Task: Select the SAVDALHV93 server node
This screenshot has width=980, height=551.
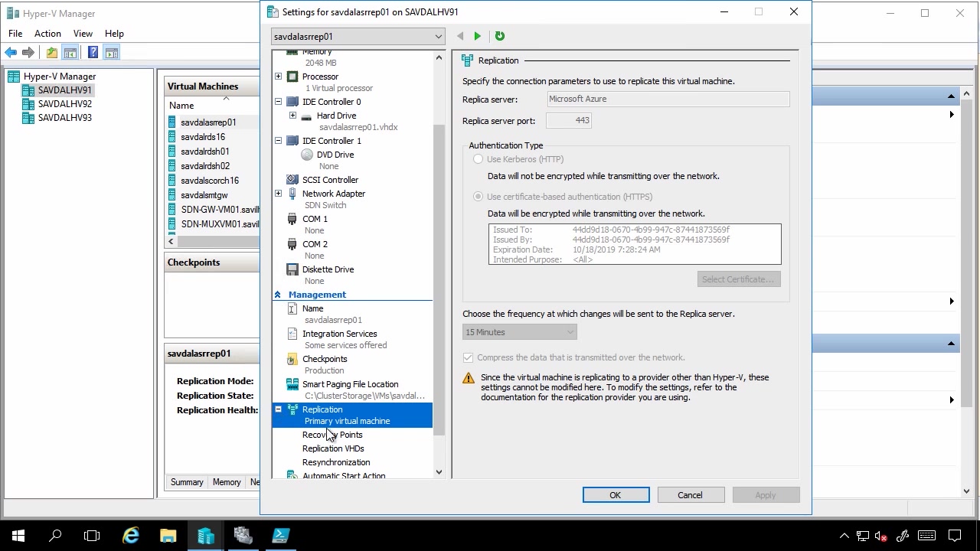Action: [65, 118]
